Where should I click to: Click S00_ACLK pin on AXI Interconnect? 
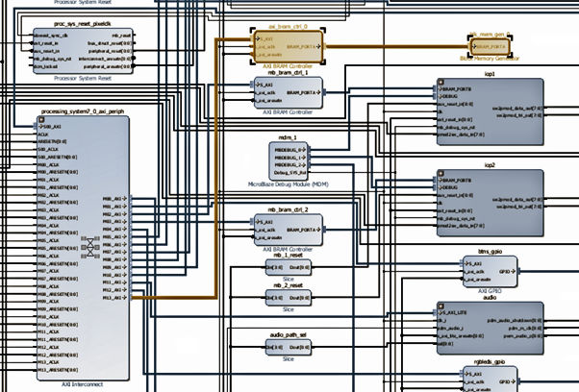48,149
